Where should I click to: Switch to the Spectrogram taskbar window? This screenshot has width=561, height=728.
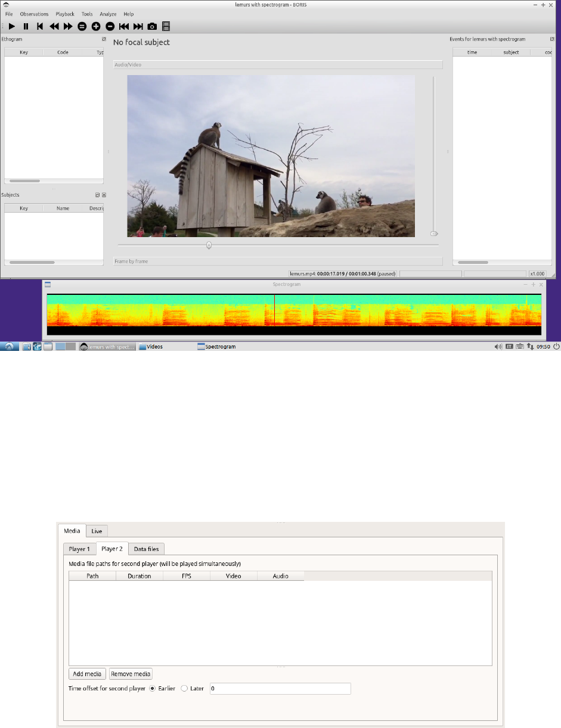pyautogui.click(x=216, y=346)
